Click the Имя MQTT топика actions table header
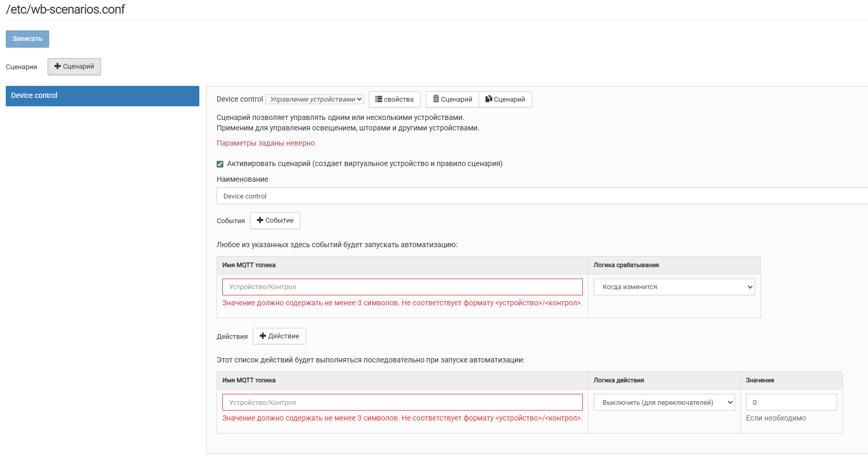Viewport: 868px width, 464px height. [x=249, y=380]
